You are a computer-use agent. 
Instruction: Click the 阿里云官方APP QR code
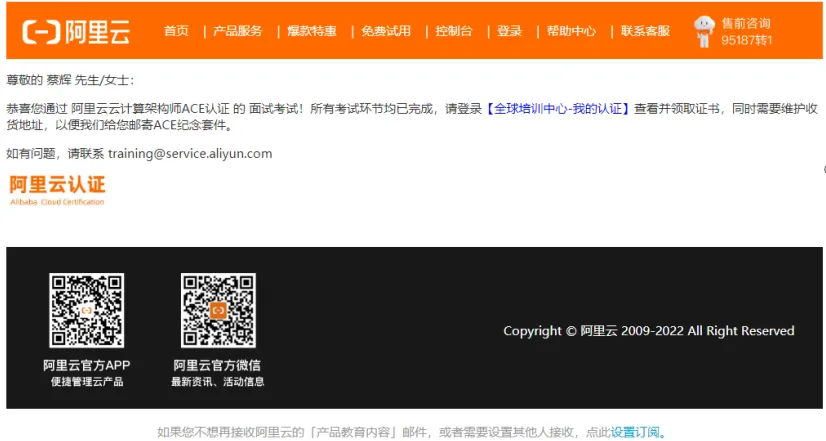click(x=86, y=310)
